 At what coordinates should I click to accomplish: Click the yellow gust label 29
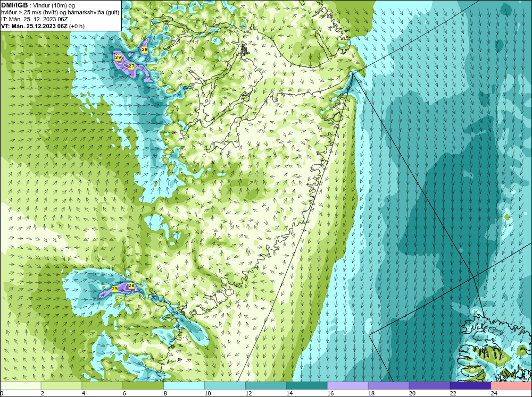[118, 57]
